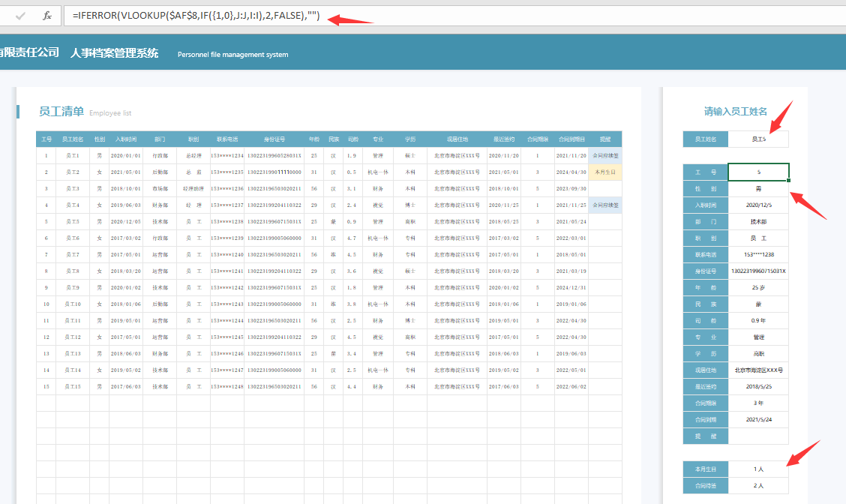Click the empty 提醒 value cell in detail panel

[x=758, y=436]
